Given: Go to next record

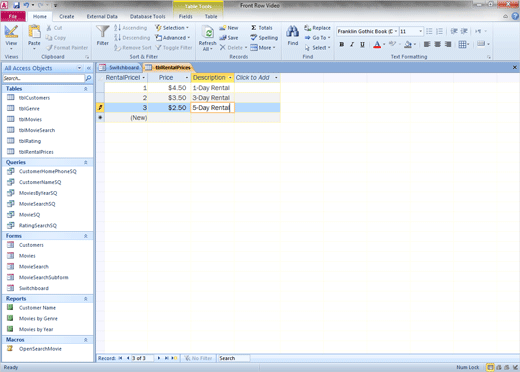Looking at the screenshot, I should 159,358.
